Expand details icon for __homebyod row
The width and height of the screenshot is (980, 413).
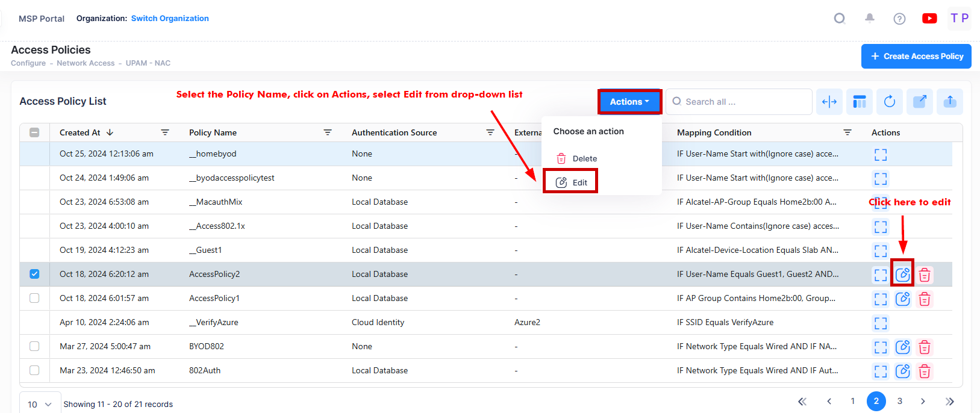coord(880,155)
